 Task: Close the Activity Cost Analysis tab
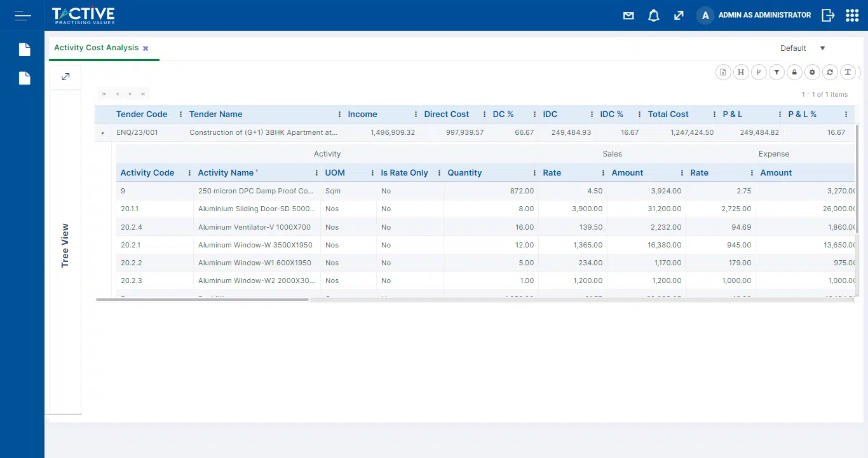146,48
